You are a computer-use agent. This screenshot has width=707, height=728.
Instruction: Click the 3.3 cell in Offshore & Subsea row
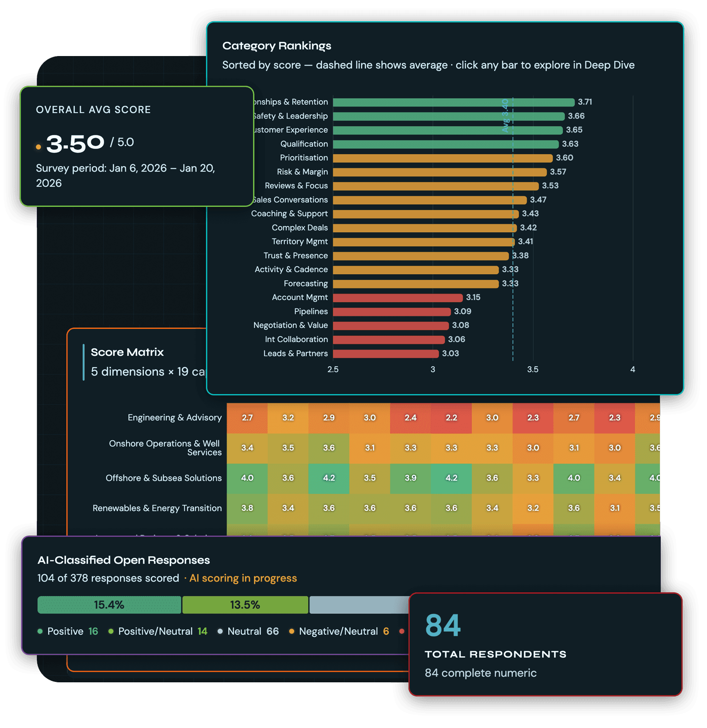pos(533,478)
